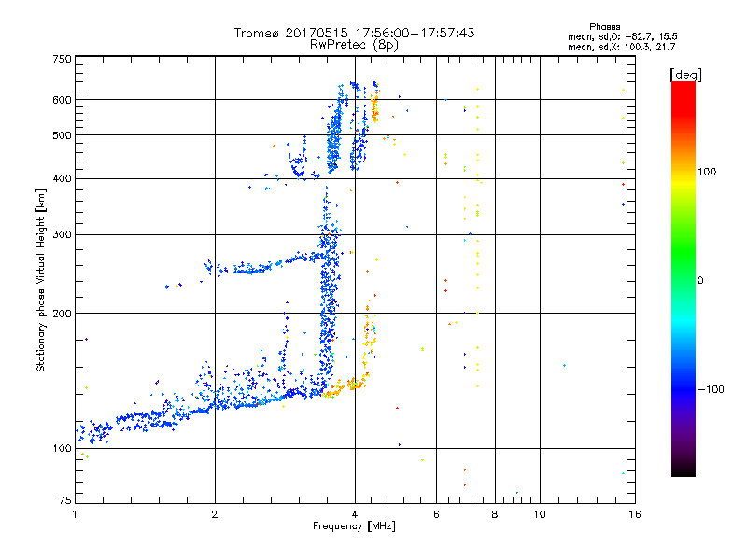Click the y-axis tick label "100" on the left

(62, 449)
